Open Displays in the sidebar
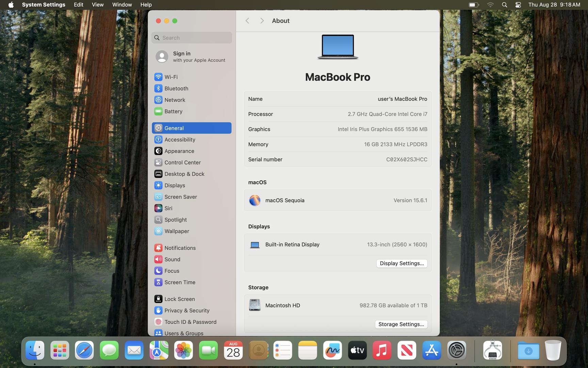This screenshot has height=368, width=588. [192, 185]
